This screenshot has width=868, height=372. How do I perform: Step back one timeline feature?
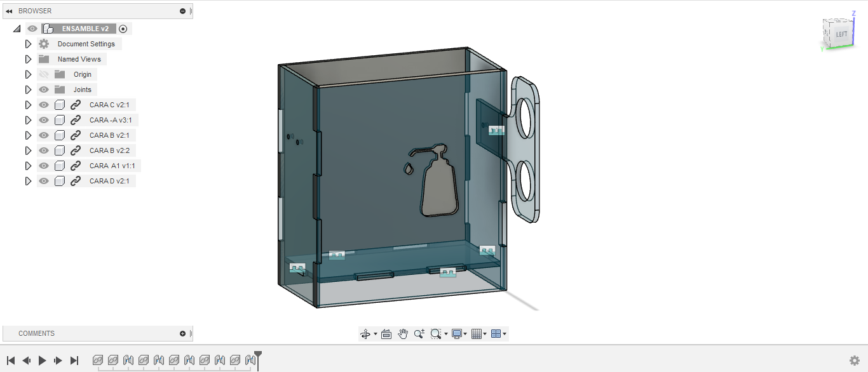pyautogui.click(x=27, y=361)
